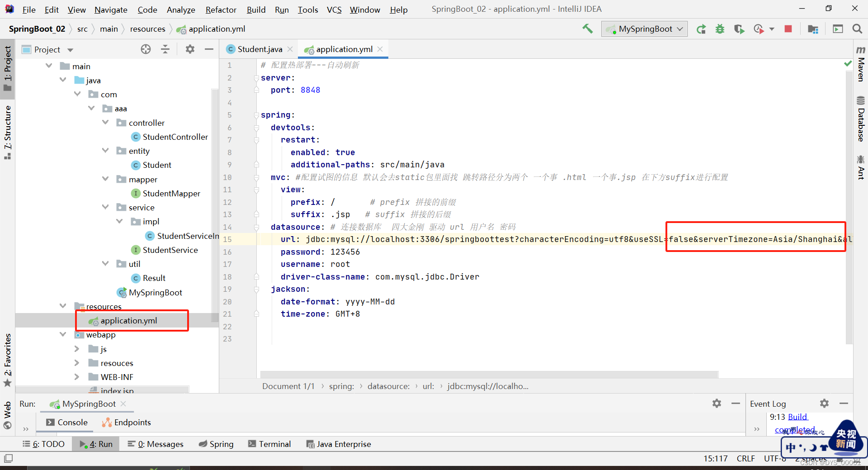868x470 pixels.
Task: Open the Terminal tool window
Action: (x=269, y=444)
